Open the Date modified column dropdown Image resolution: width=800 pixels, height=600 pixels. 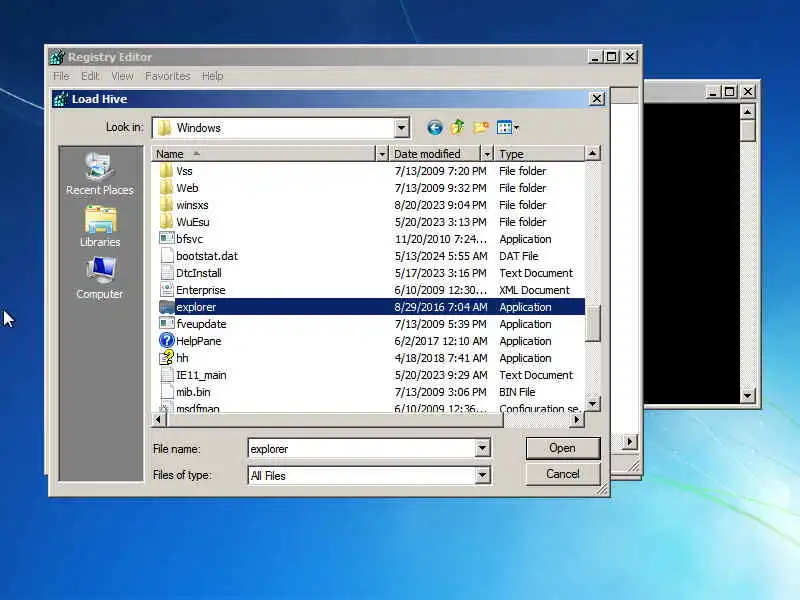(x=487, y=154)
